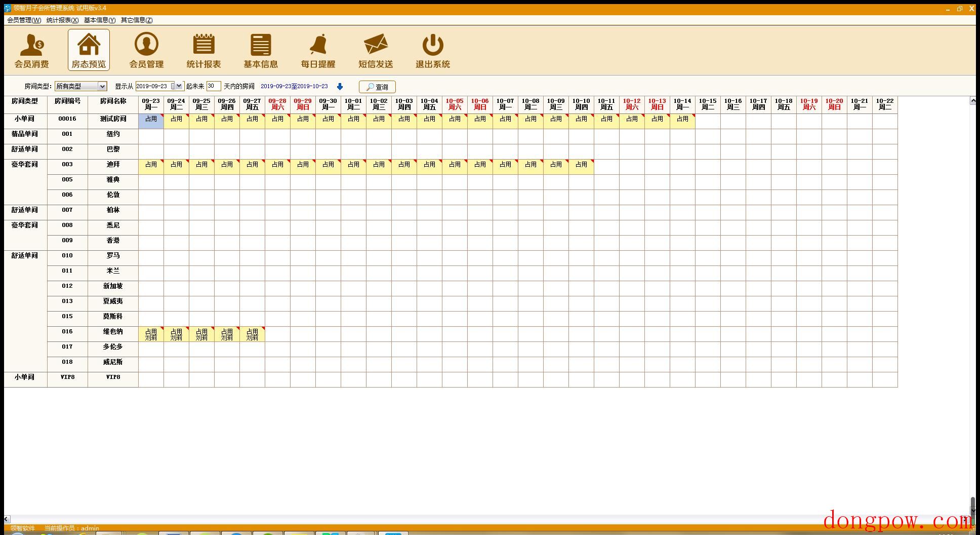Click the horizontal scrollbar left arrow
Screen dimensions: 980x535
[7, 519]
